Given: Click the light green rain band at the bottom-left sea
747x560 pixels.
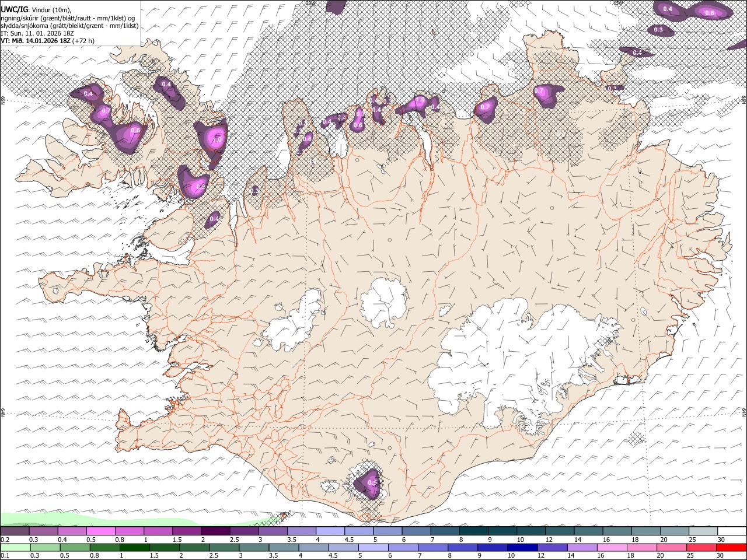Looking at the screenshot, I should click(117, 519).
